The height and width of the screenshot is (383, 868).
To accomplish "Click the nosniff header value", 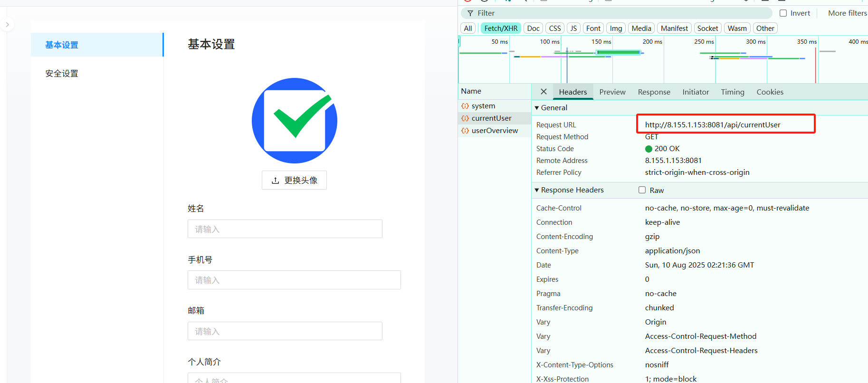I will click(x=657, y=365).
